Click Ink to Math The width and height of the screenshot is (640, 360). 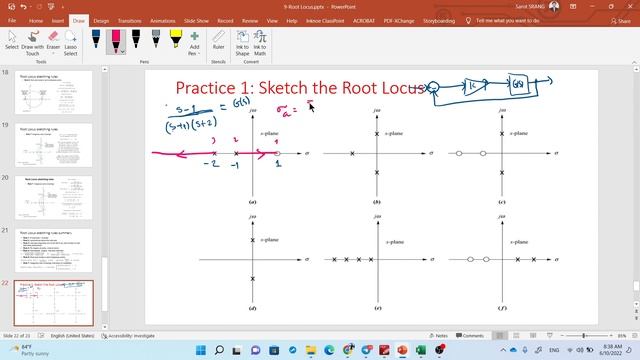[x=260, y=43]
